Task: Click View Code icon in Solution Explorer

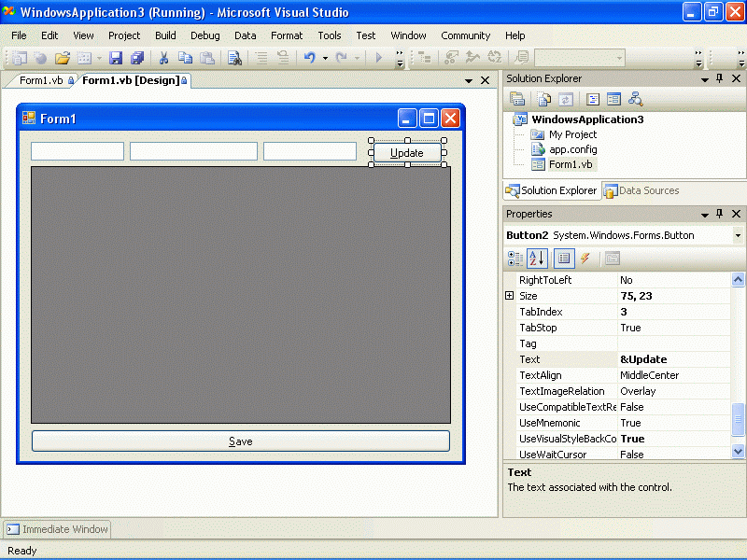Action: [593, 99]
